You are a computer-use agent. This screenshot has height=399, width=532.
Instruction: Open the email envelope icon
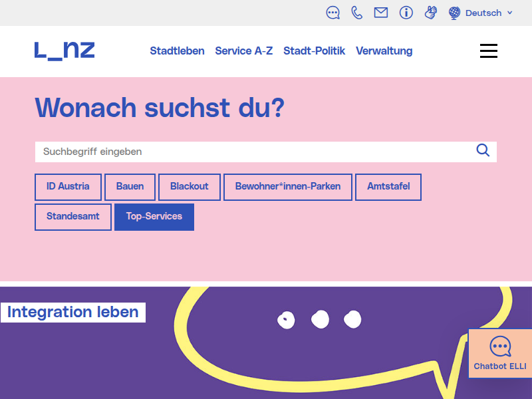[381, 13]
